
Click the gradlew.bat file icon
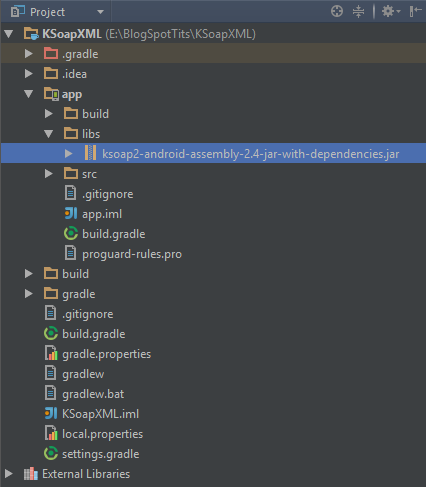pyautogui.click(x=50, y=393)
